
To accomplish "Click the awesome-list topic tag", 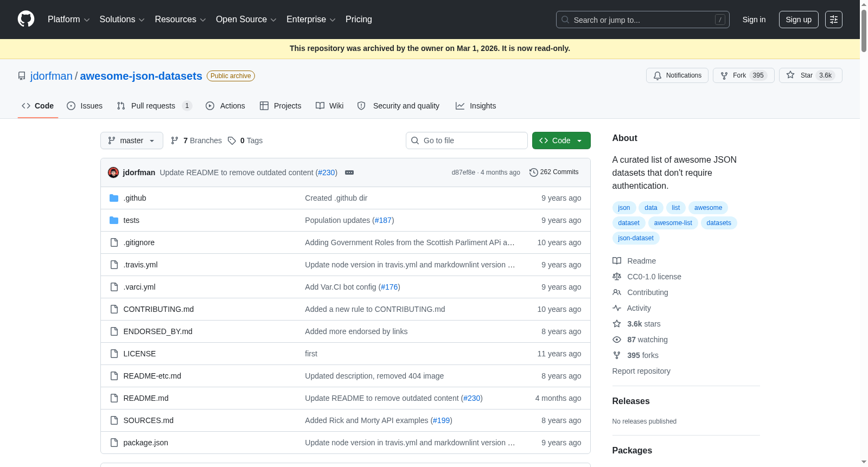I will pyautogui.click(x=673, y=223).
